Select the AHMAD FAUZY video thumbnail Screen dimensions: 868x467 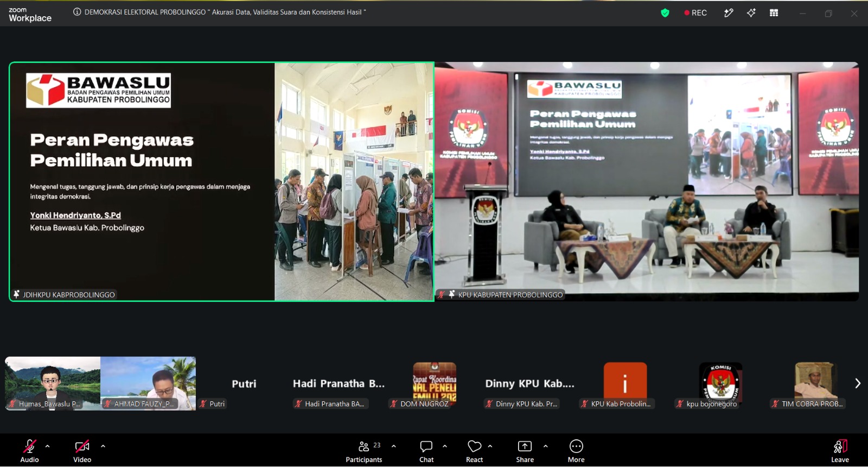coord(148,383)
